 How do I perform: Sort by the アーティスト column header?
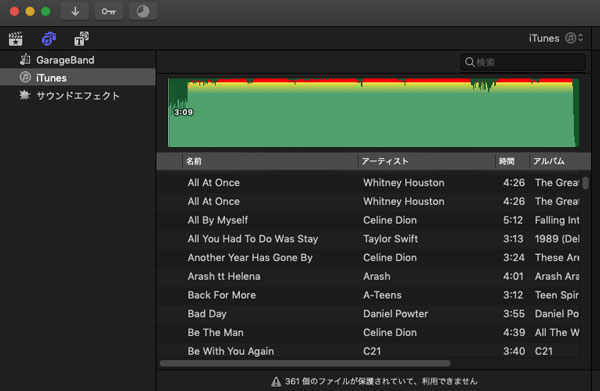pyautogui.click(x=427, y=161)
